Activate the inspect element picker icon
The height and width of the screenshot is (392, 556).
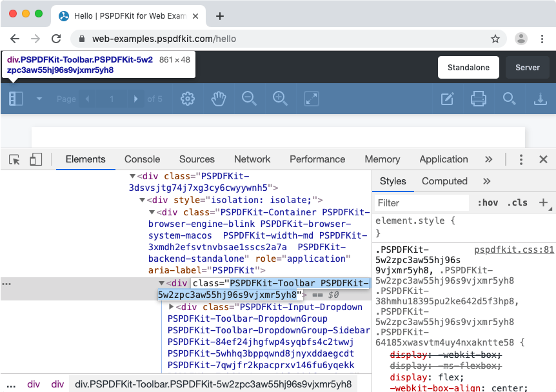[14, 159]
